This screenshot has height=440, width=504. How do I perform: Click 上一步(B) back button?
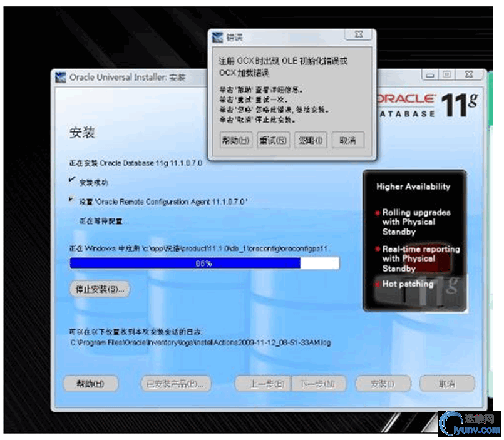(x=263, y=384)
